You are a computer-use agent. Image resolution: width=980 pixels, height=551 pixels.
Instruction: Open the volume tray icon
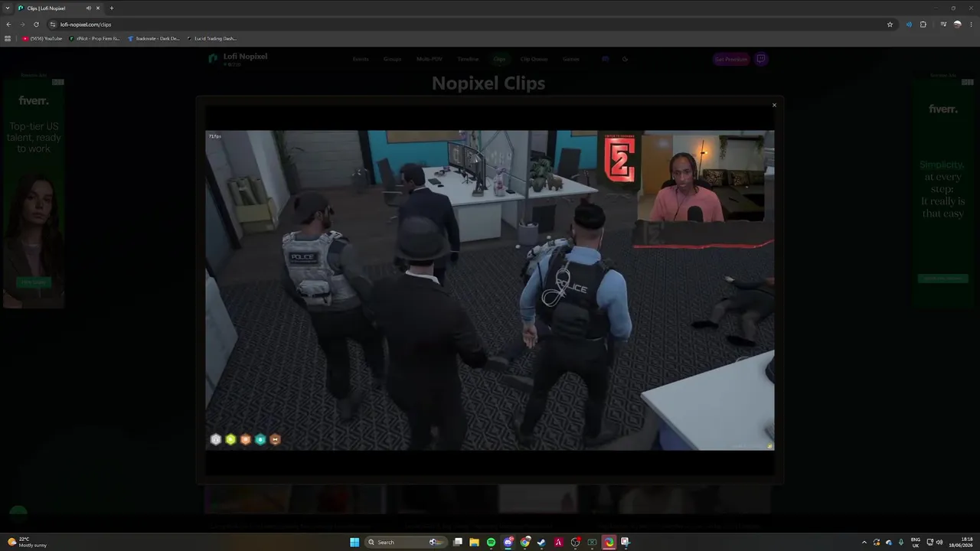(939, 542)
